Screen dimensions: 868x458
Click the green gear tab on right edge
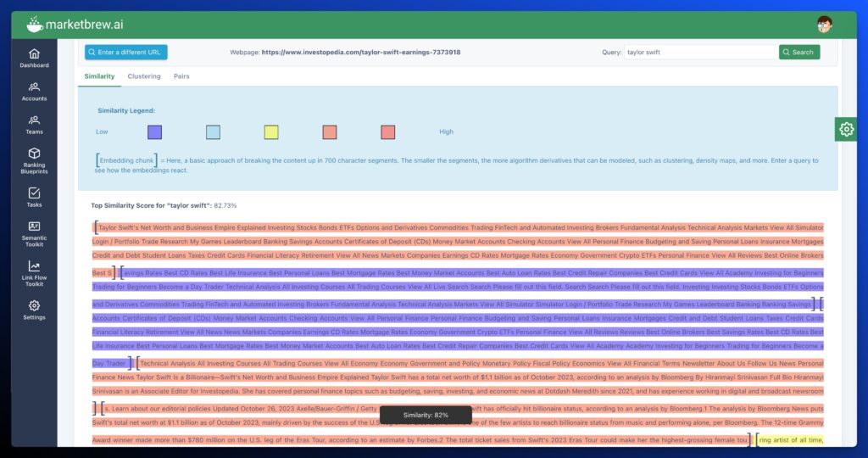tap(846, 129)
